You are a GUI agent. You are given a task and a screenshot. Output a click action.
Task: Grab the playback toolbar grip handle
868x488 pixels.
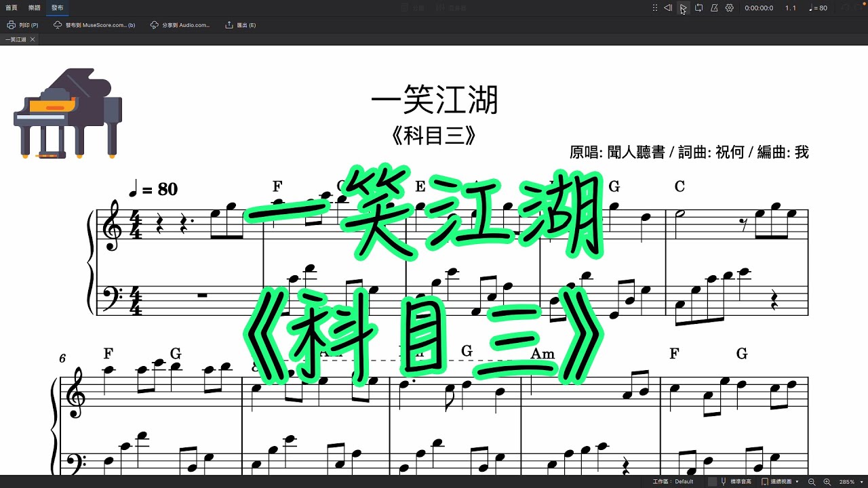tap(654, 8)
